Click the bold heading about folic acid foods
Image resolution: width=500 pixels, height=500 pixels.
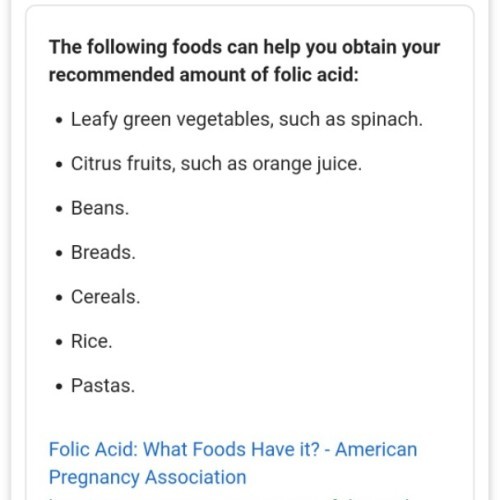tap(244, 60)
